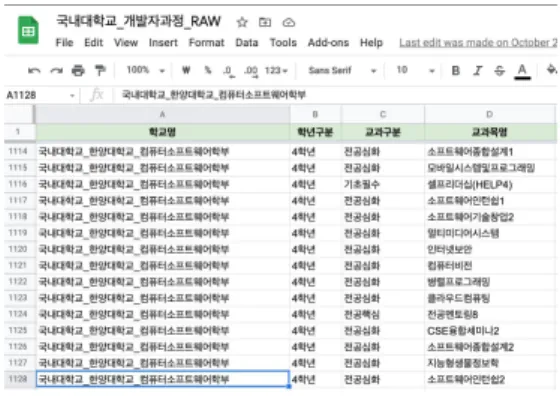Select cell 컴퓨터비전
Viewport: 560px width, 396px height.
point(490,266)
